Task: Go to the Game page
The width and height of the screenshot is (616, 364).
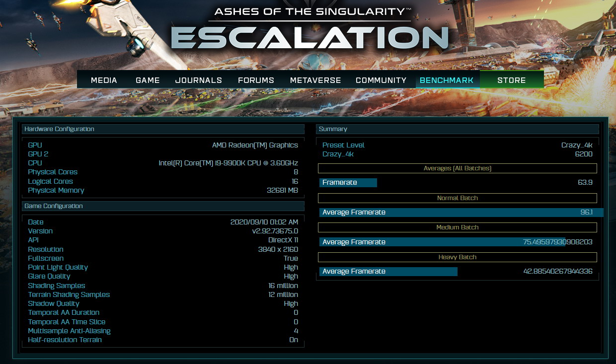Action: pyautogui.click(x=148, y=80)
